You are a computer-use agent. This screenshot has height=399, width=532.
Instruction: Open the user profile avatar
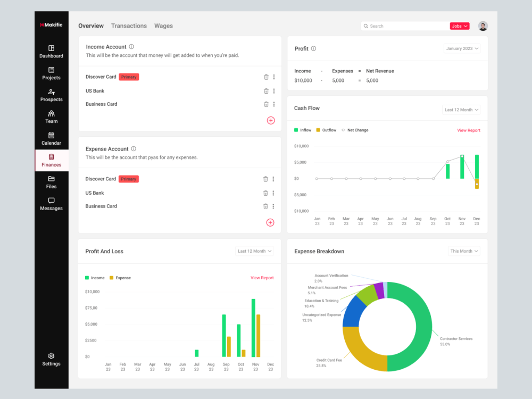[x=483, y=26]
